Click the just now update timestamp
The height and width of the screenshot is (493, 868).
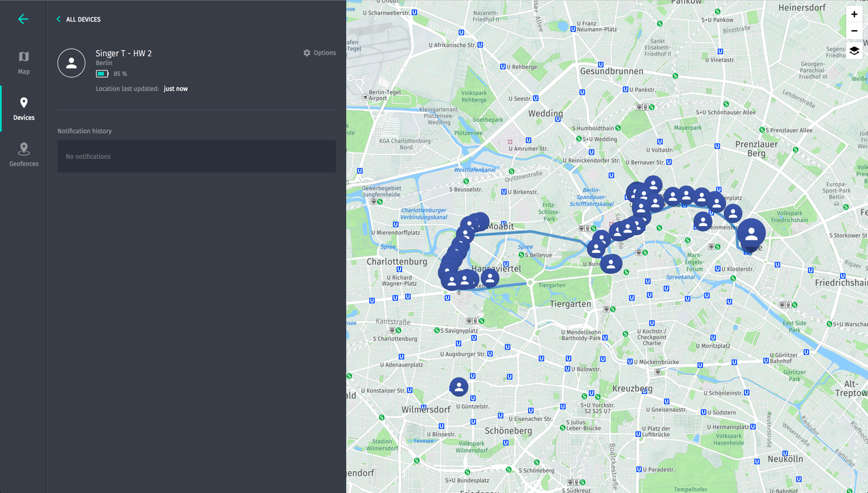[x=176, y=89]
